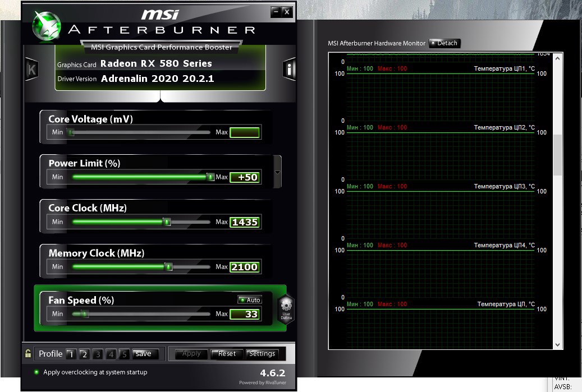Click monitor scrollbar up arrow
The width and height of the screenshot is (582, 392).
pyautogui.click(x=557, y=58)
